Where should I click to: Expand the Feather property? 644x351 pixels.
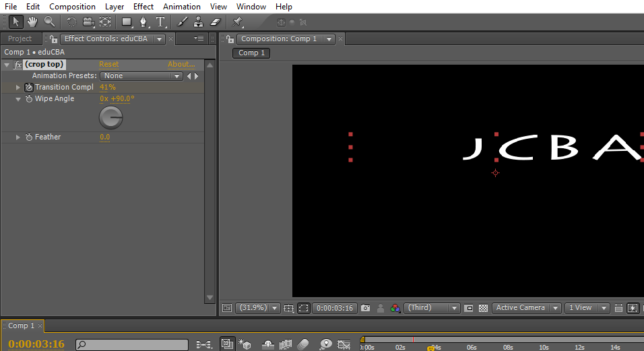[18, 137]
